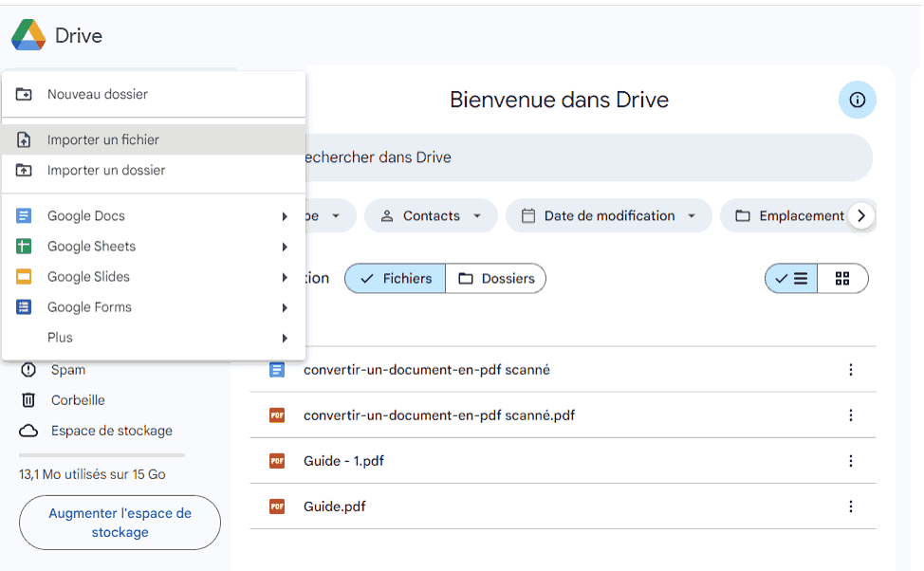Switch to grid view layout
The width and height of the screenshot is (924, 571).
(x=842, y=278)
